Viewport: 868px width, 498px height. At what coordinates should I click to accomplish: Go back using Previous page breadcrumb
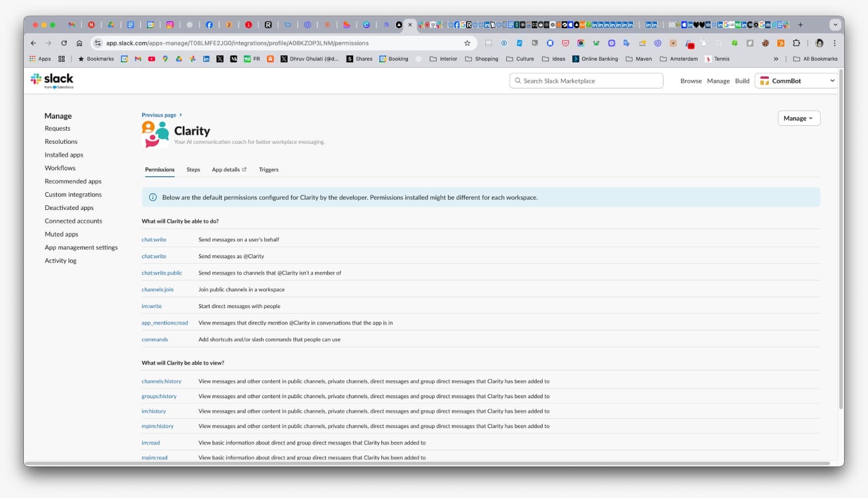tap(158, 114)
